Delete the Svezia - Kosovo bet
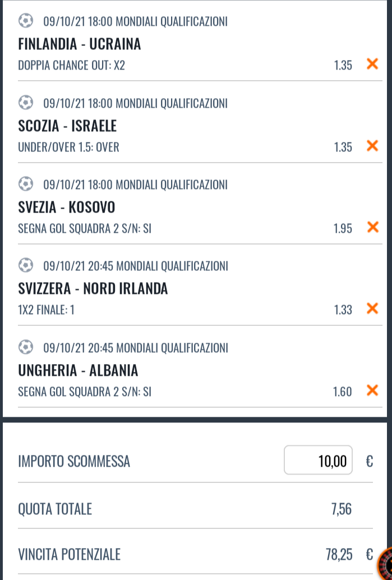Image resolution: width=392 pixels, height=580 pixels. (372, 227)
